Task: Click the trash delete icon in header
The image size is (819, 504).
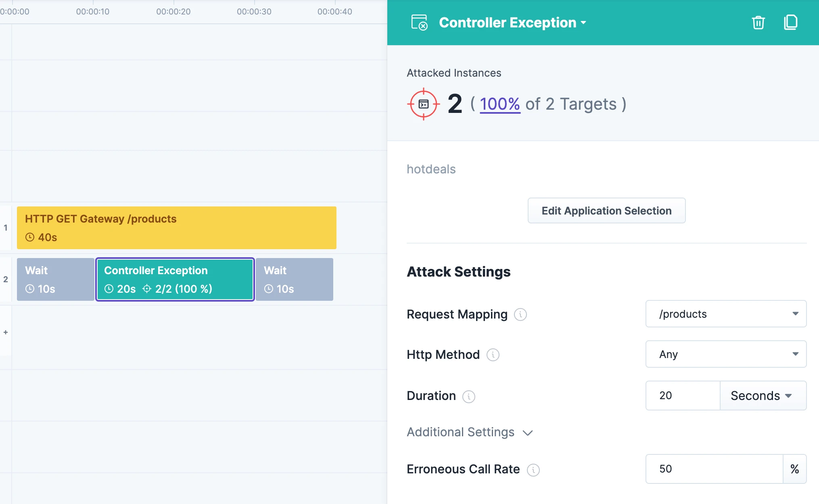Action: pos(758,23)
